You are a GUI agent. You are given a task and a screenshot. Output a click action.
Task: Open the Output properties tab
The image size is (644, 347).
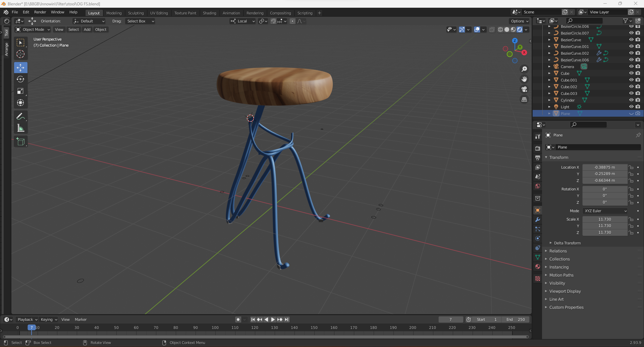pyautogui.click(x=538, y=158)
